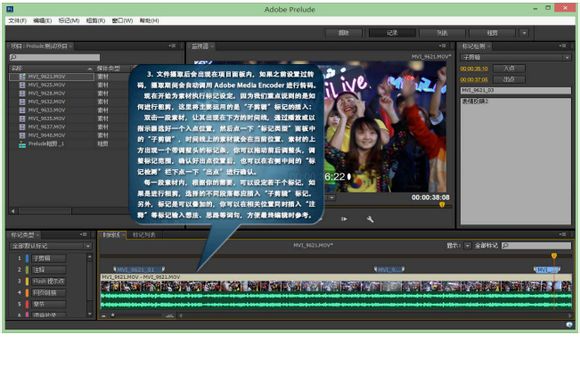Click the status icon at bottom right corner

(x=569, y=324)
